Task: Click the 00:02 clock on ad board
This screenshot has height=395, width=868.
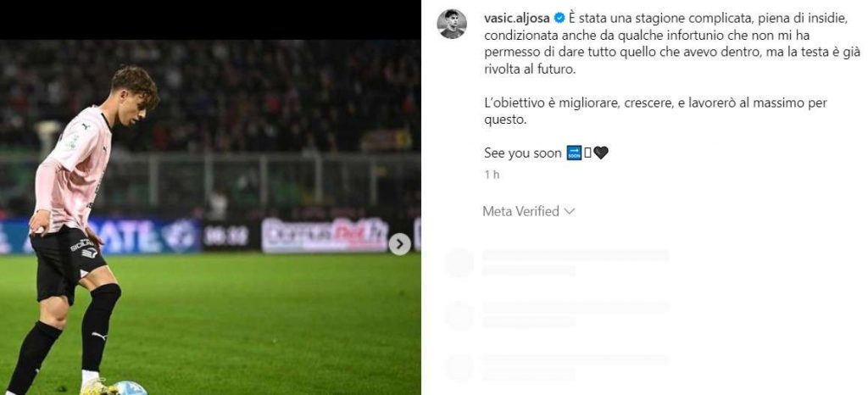Action: [x=225, y=236]
